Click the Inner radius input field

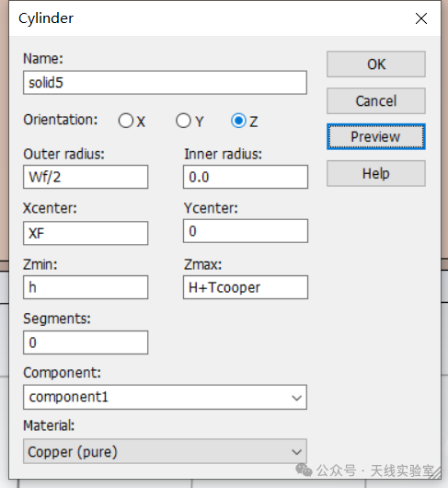246,177
